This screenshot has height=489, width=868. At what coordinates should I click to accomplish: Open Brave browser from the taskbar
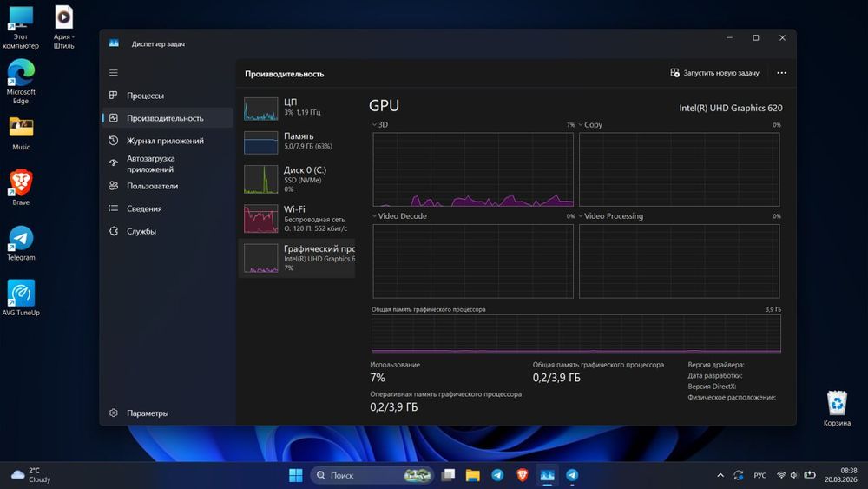coord(522,475)
